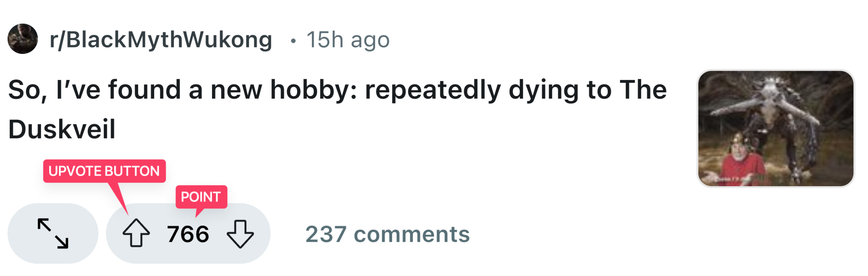
Task: Open the 237 comments link
Action: (x=387, y=234)
